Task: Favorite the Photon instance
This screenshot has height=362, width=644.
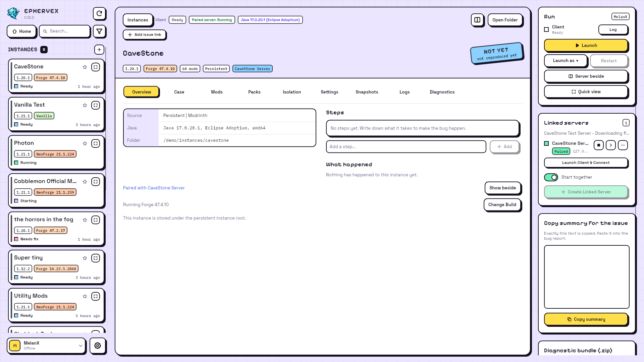Action: 85,143
